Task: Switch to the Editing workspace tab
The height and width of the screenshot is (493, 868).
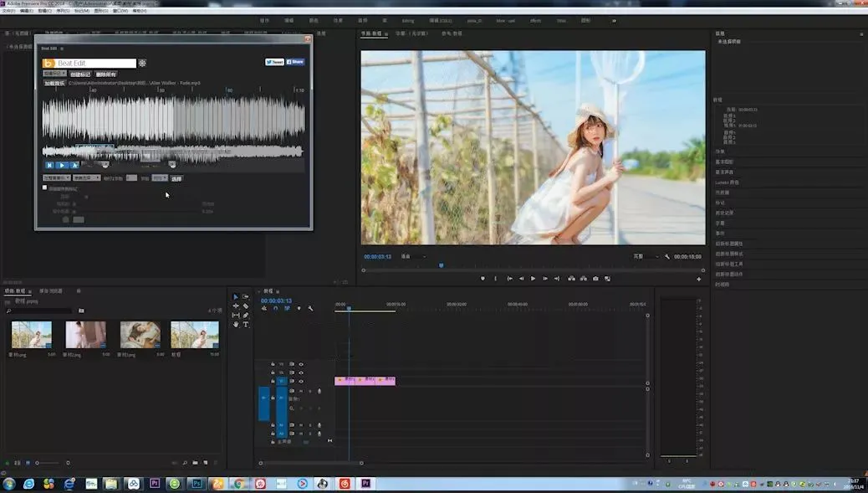Action: click(x=407, y=20)
